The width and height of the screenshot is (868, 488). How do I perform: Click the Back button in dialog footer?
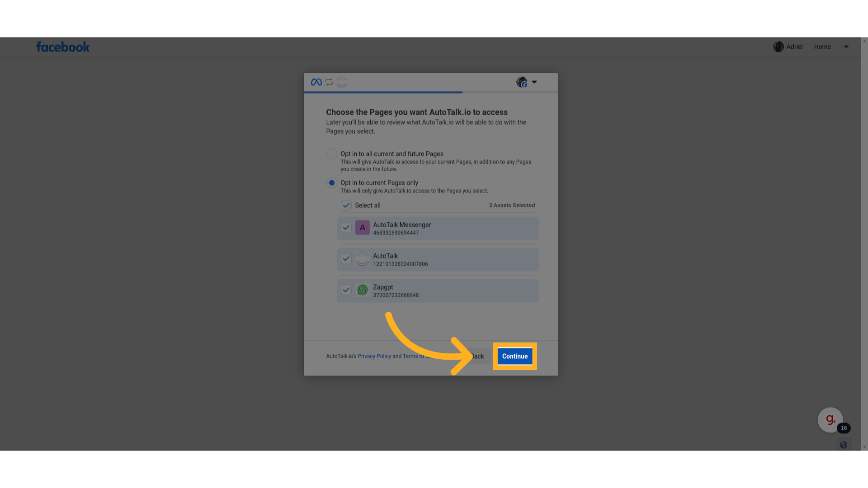point(477,356)
